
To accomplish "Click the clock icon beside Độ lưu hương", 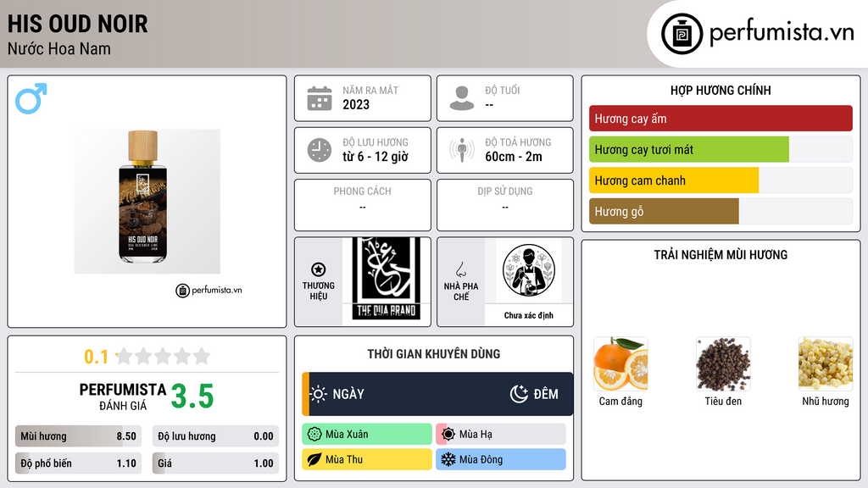I will (320, 150).
